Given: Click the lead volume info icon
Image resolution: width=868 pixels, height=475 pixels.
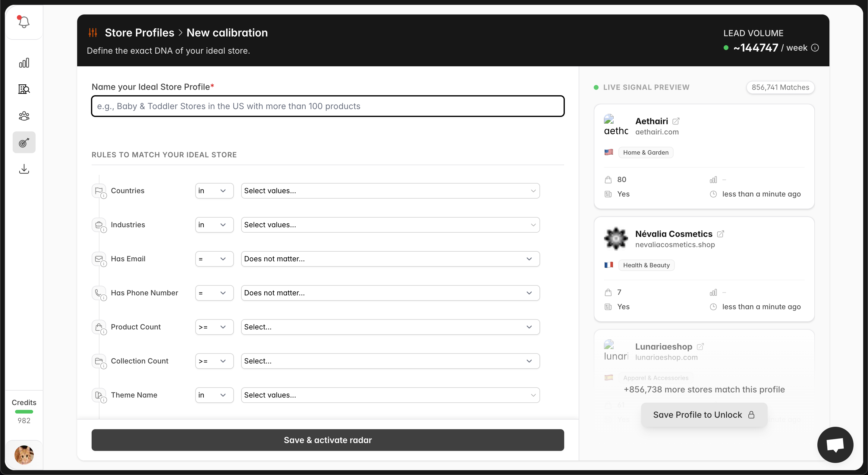Looking at the screenshot, I should click(x=815, y=48).
